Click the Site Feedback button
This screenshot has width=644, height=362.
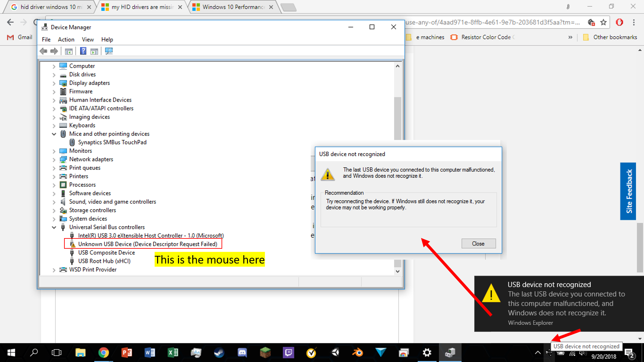tap(628, 191)
